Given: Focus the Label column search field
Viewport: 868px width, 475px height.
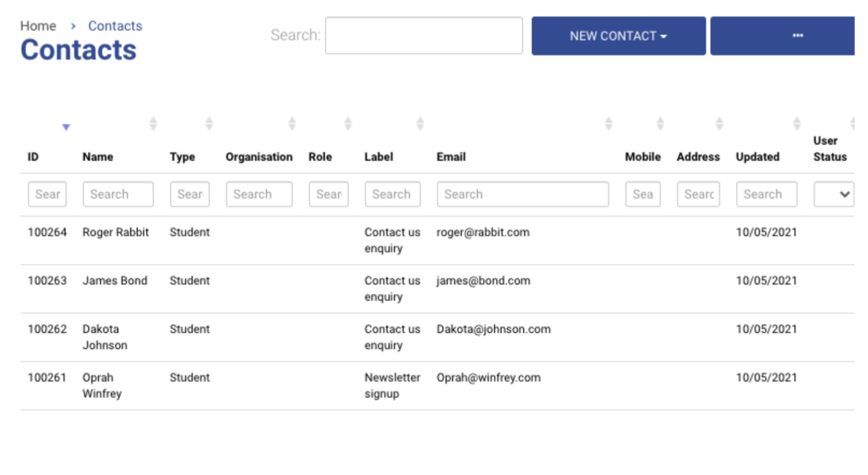Looking at the screenshot, I should [392, 194].
